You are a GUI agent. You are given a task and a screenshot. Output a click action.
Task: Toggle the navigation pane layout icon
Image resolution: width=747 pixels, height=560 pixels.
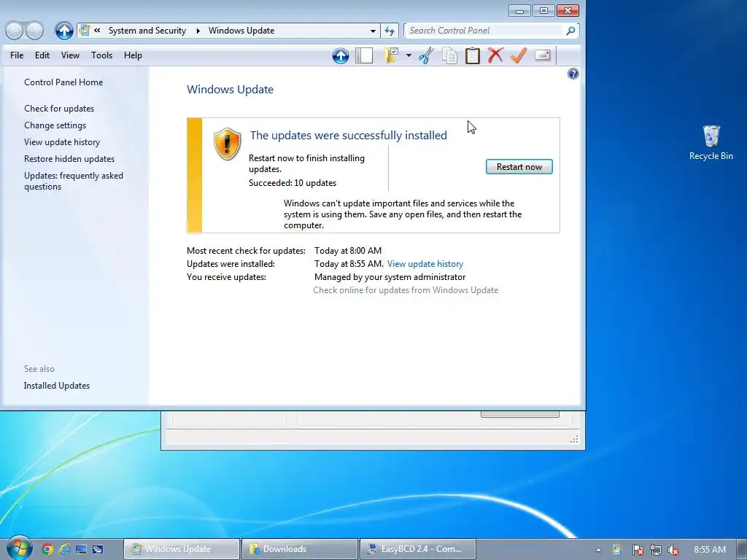point(364,55)
